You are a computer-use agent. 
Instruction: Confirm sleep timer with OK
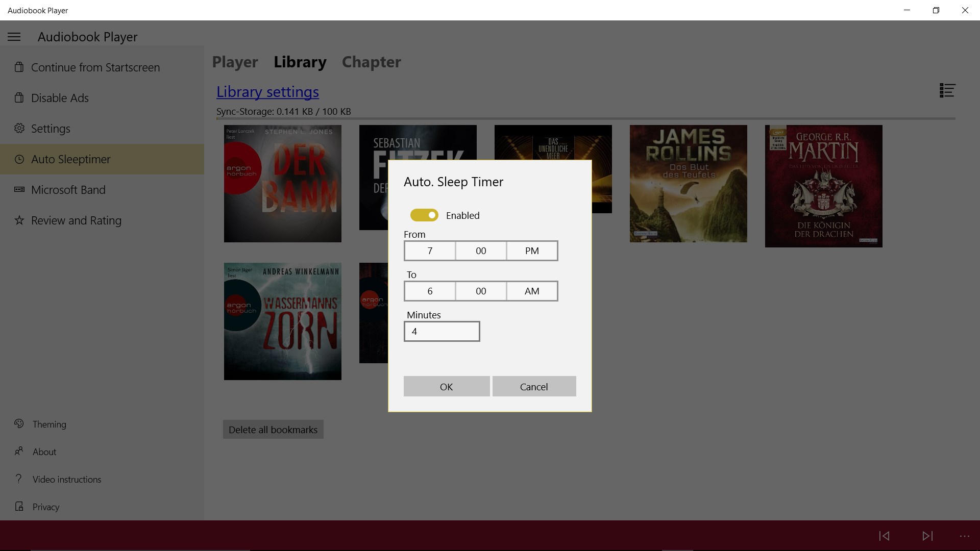click(446, 386)
